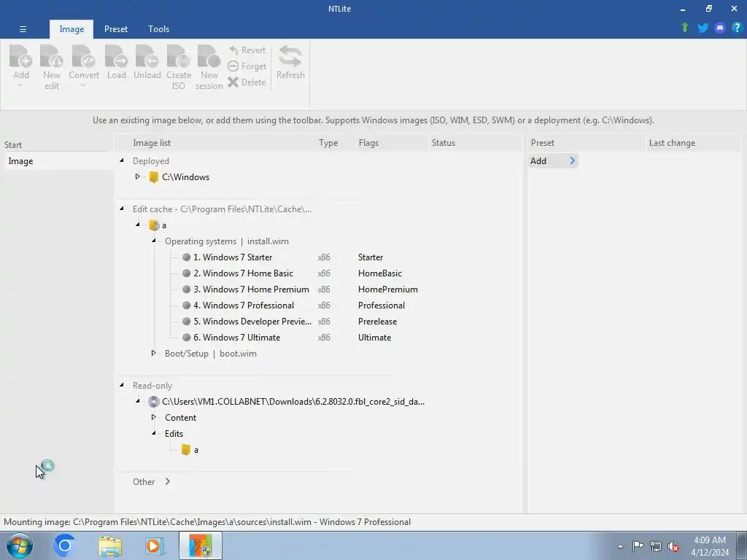Screen dimensions: 747x560
Task: Click the Forget icon
Action: coord(233,66)
